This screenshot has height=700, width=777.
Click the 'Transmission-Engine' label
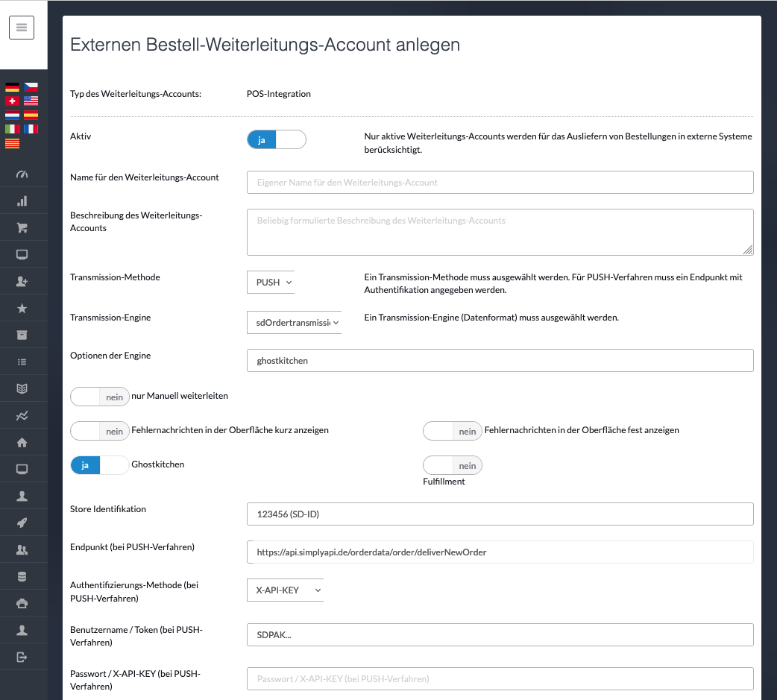click(x=110, y=318)
